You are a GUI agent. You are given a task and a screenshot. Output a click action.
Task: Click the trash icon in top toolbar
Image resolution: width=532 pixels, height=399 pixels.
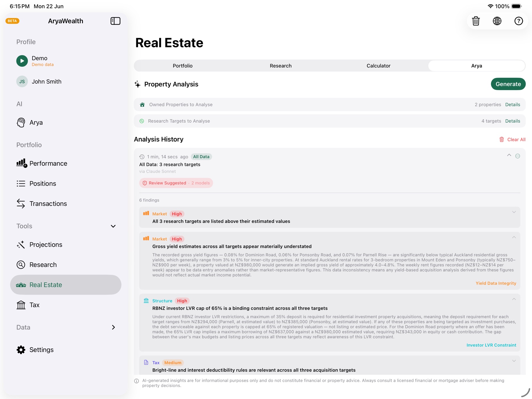(476, 21)
